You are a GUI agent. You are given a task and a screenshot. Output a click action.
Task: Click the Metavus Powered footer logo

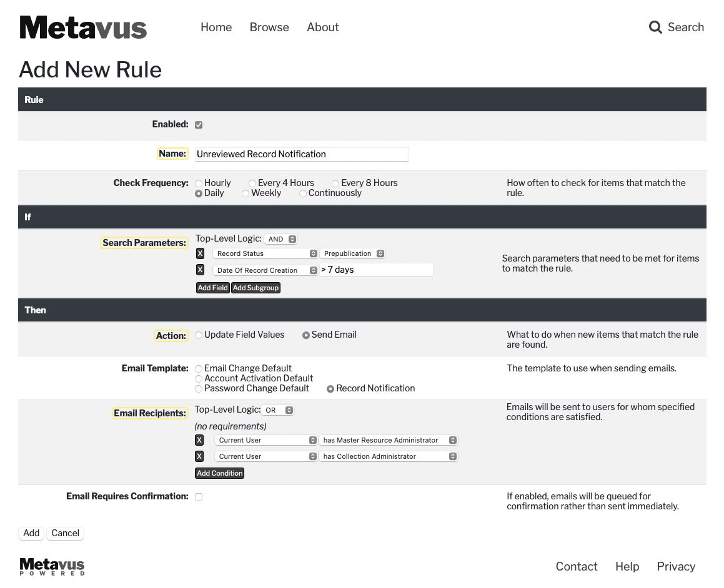[x=52, y=566]
